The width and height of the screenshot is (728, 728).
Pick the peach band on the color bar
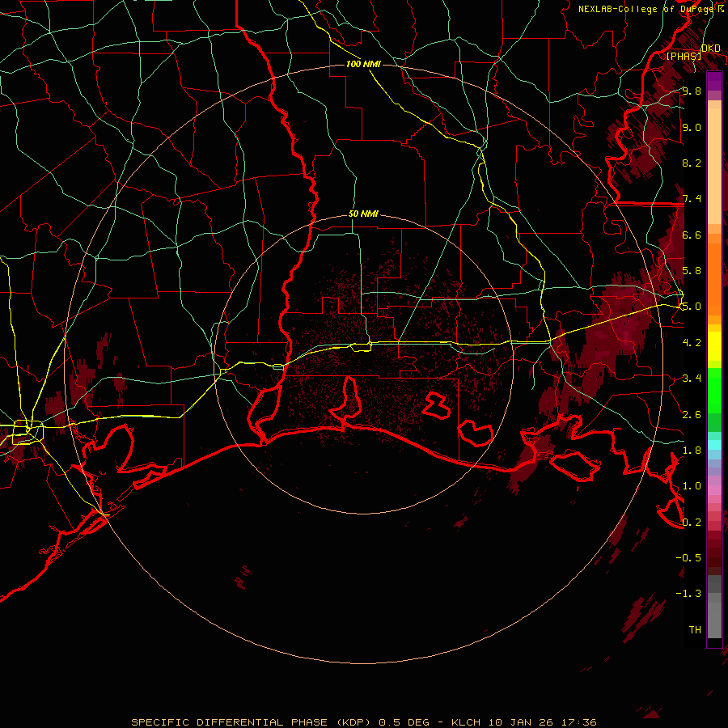[x=714, y=167]
